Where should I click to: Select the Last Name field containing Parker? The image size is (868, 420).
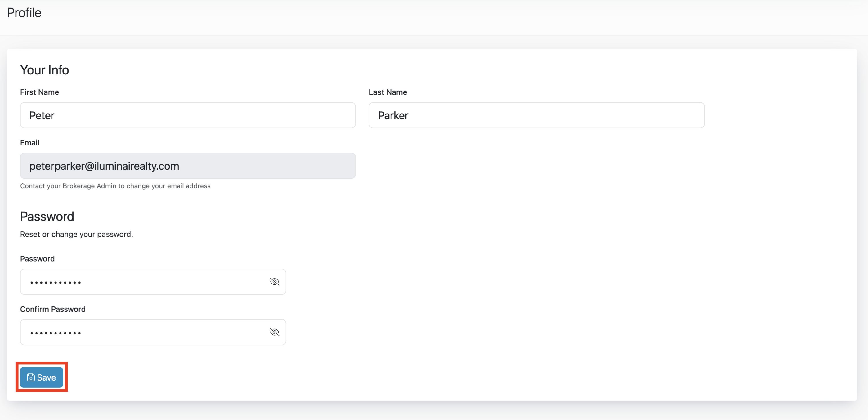pos(536,115)
